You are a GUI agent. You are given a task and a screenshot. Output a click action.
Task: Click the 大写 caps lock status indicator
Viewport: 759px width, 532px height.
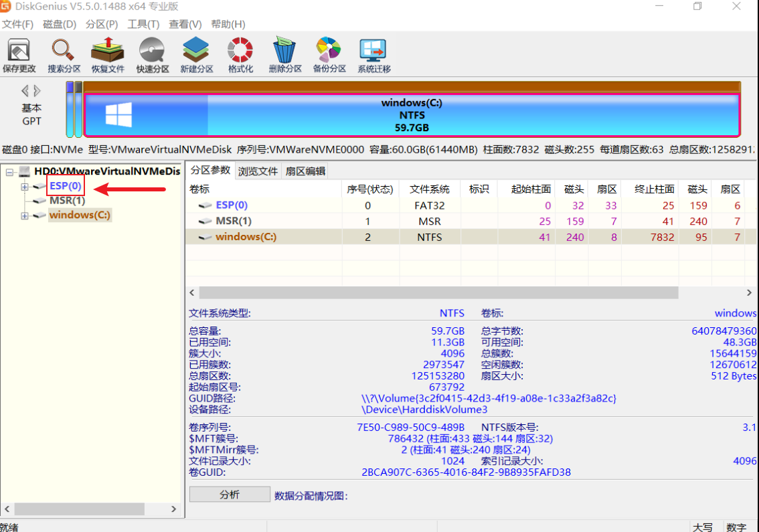(703, 527)
